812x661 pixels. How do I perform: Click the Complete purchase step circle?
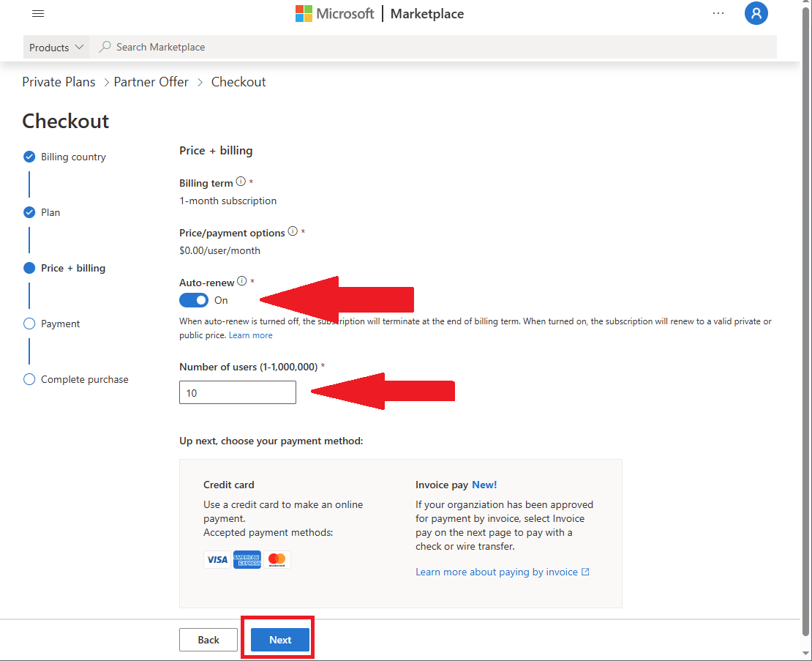pos(29,379)
